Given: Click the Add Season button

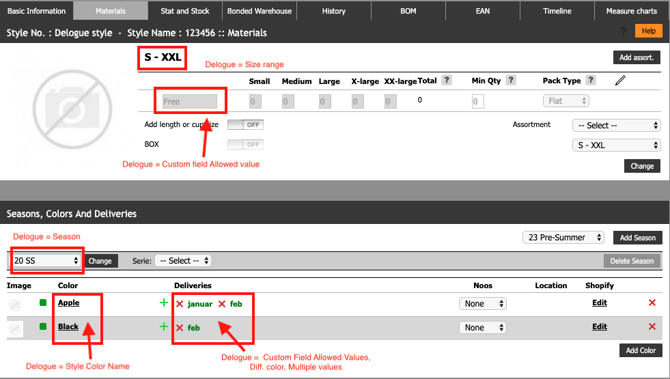Looking at the screenshot, I should tap(638, 238).
